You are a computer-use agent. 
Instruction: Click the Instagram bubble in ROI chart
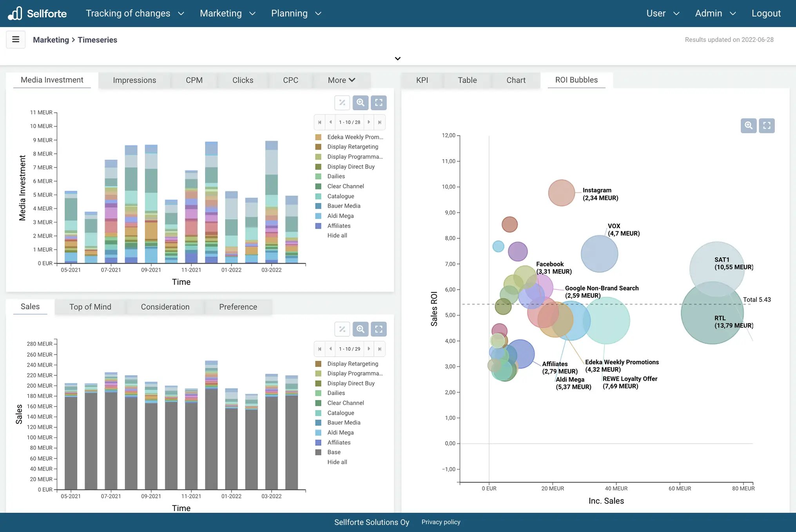point(561,193)
